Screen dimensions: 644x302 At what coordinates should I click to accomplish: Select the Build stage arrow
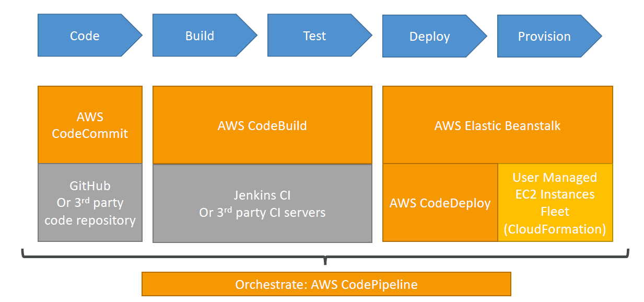click(x=205, y=36)
